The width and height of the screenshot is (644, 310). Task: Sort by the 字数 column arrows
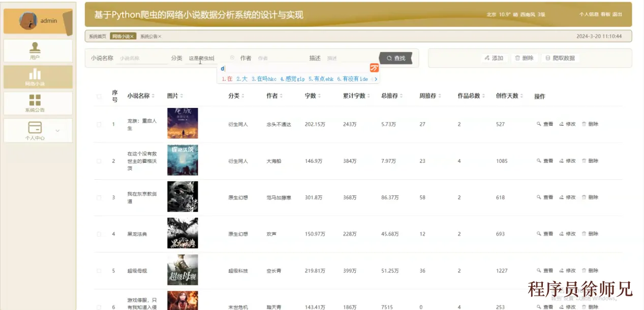pos(319,96)
